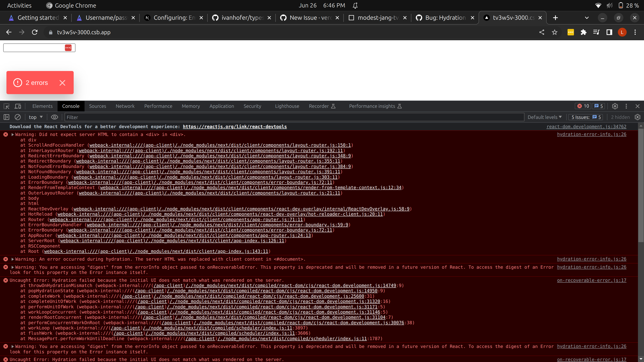Activate the inspect element picker
This screenshot has width=644, height=362.
pyautogui.click(x=6, y=106)
